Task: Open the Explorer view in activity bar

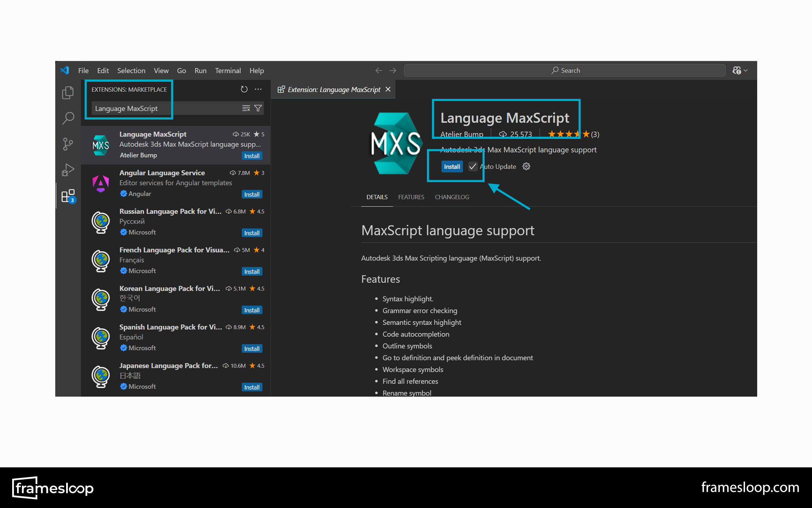Action: click(x=68, y=93)
